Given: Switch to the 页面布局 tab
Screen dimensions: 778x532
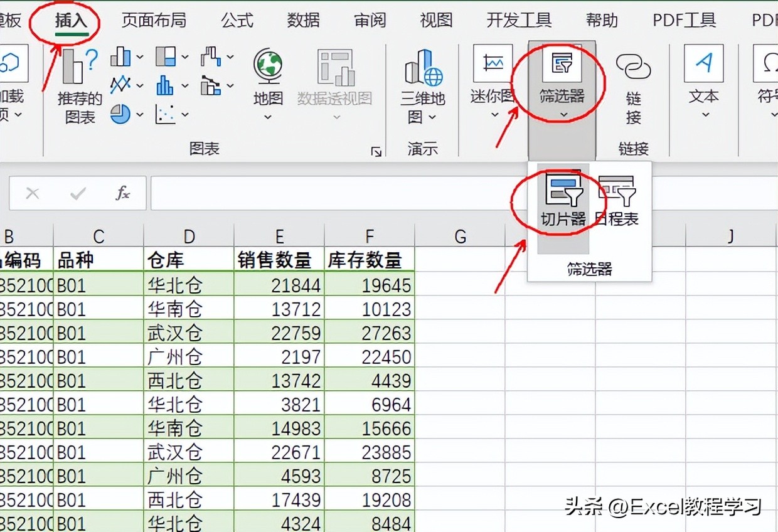Looking at the screenshot, I should (154, 20).
